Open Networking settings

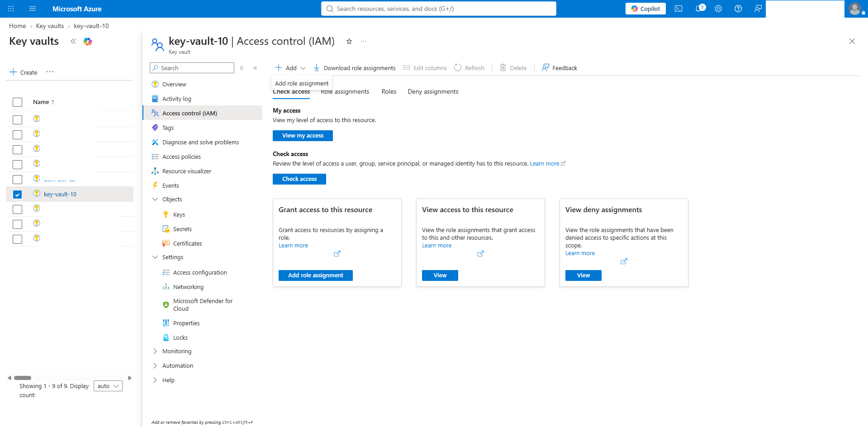pyautogui.click(x=188, y=287)
